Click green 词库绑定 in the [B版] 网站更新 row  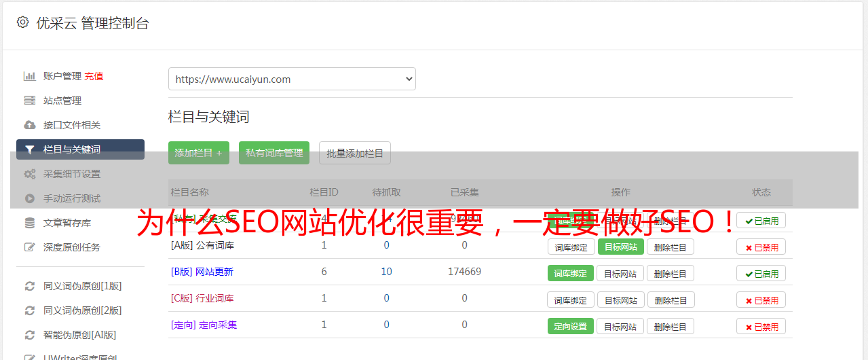(571, 273)
